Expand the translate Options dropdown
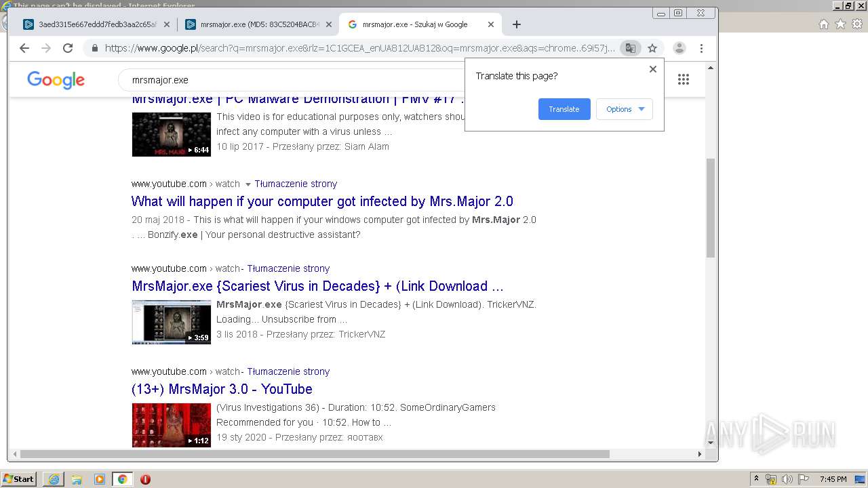The height and width of the screenshot is (488, 868). pyautogui.click(x=625, y=109)
